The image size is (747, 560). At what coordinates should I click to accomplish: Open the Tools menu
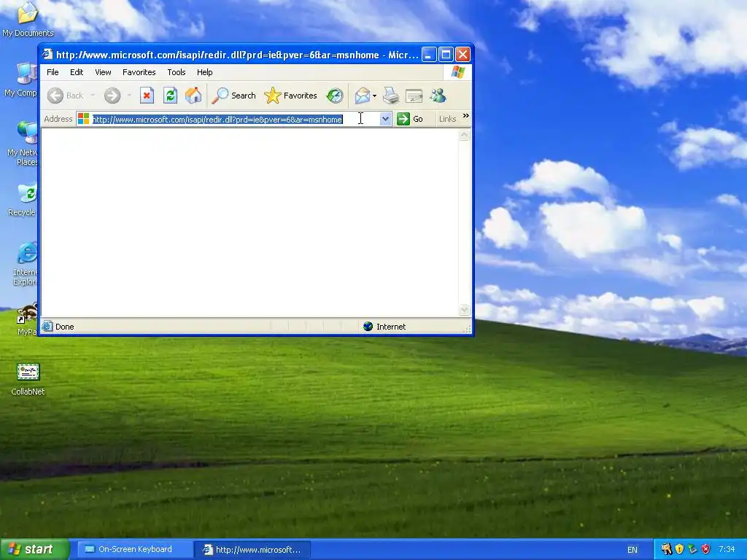point(177,72)
